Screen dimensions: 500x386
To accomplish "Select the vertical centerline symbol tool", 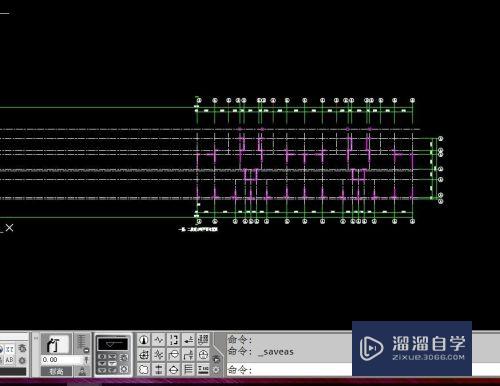I will point(158,370).
